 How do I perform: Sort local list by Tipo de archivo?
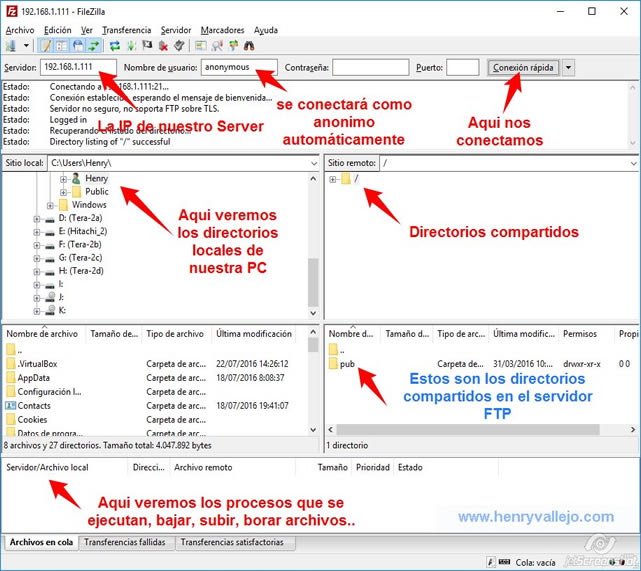tap(177, 334)
